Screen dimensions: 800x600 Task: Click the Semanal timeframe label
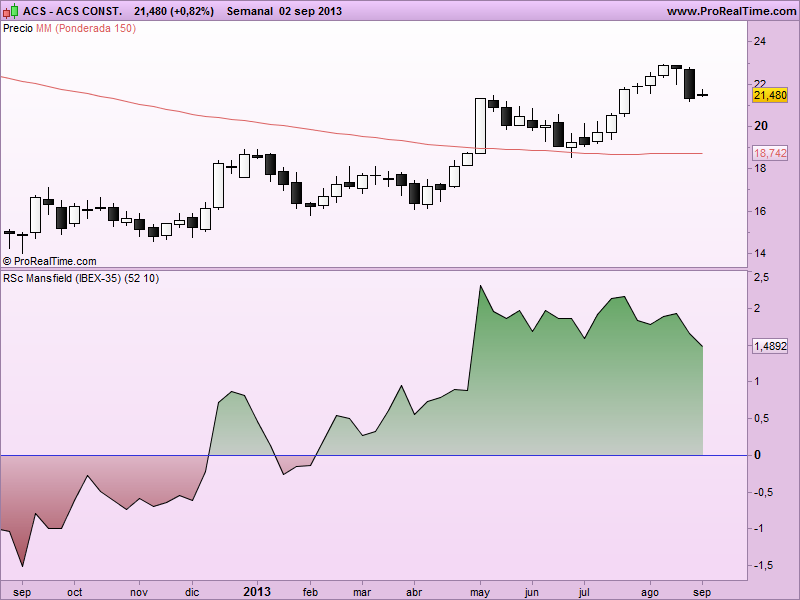coord(249,11)
